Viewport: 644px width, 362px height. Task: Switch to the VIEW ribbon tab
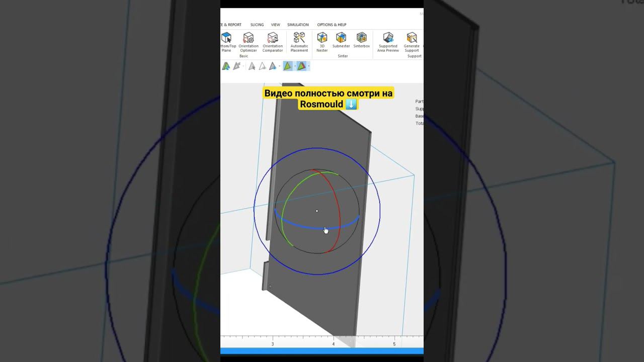276,25
